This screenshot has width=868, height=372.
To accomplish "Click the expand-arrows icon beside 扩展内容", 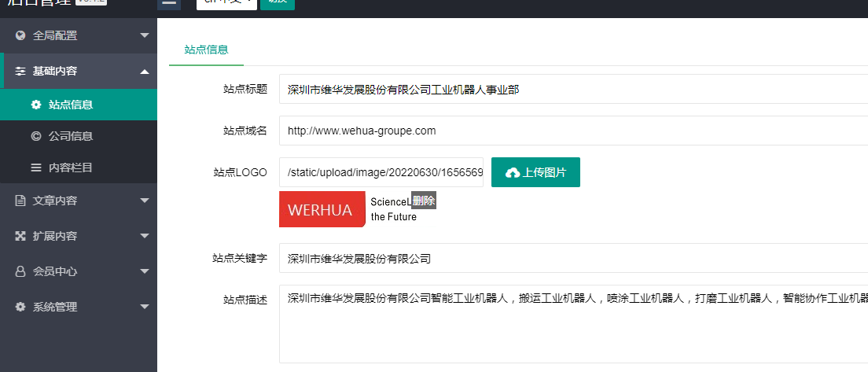I will [20, 236].
